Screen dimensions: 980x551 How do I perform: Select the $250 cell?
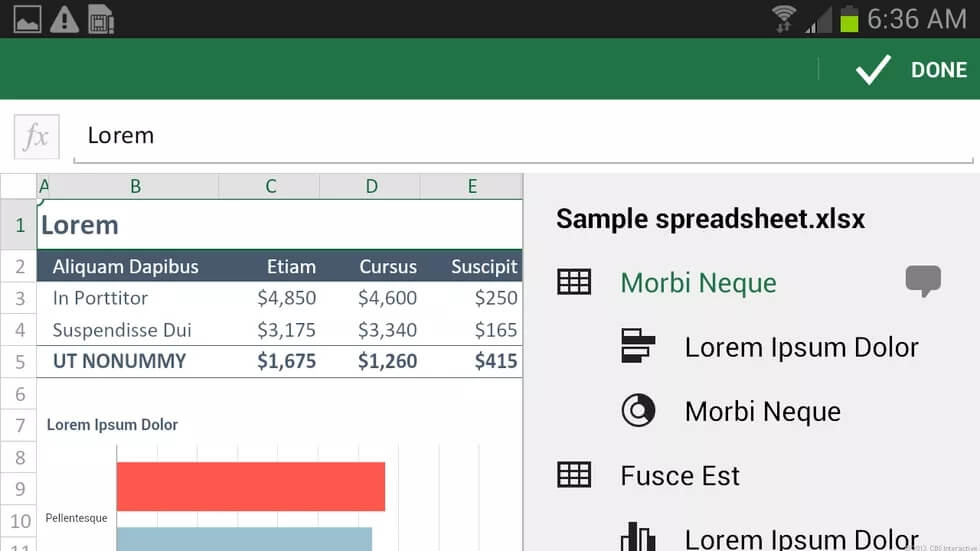tap(472, 298)
